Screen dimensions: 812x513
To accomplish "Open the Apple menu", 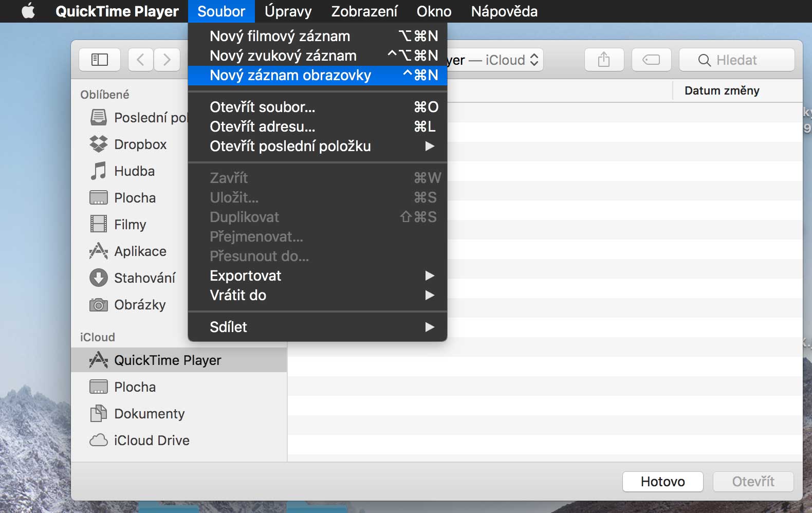I will (x=28, y=11).
